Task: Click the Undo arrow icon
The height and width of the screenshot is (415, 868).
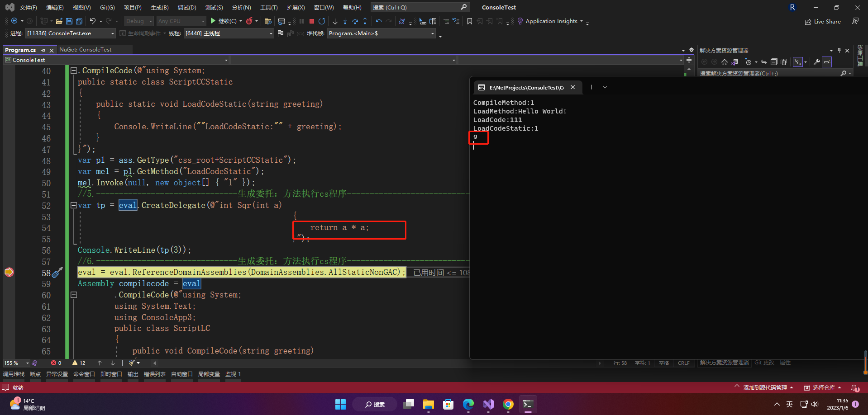Action: [92, 21]
